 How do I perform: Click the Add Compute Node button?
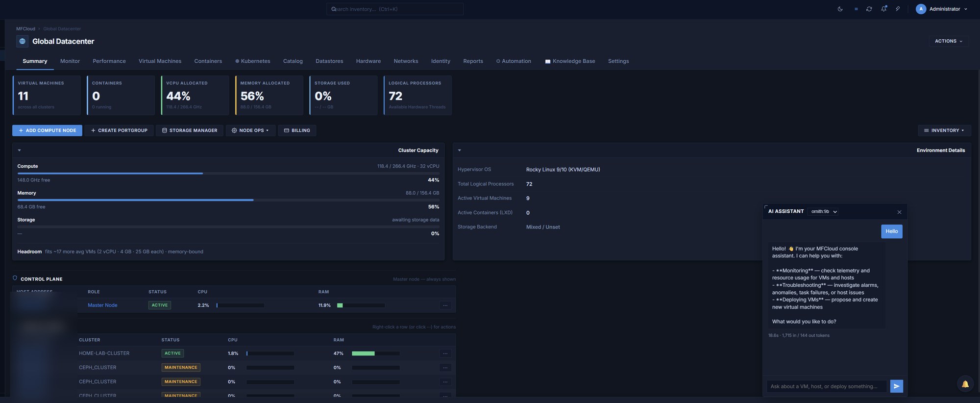coord(47,130)
